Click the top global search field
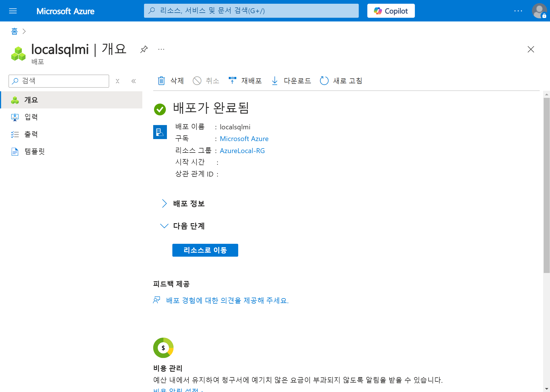 pyautogui.click(x=251, y=11)
